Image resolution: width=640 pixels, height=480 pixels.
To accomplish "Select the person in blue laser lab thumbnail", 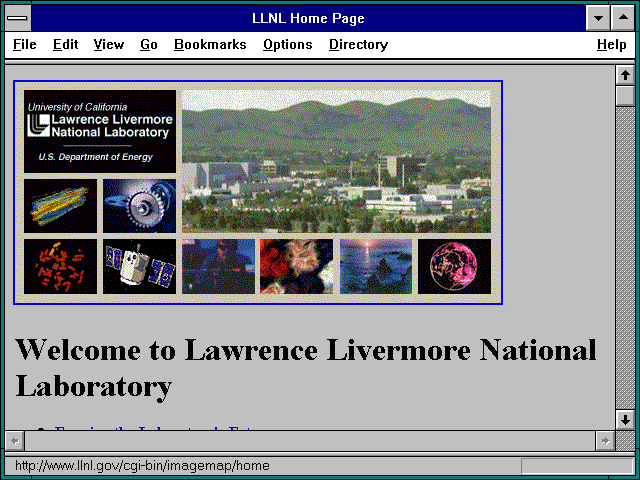I will 218,266.
